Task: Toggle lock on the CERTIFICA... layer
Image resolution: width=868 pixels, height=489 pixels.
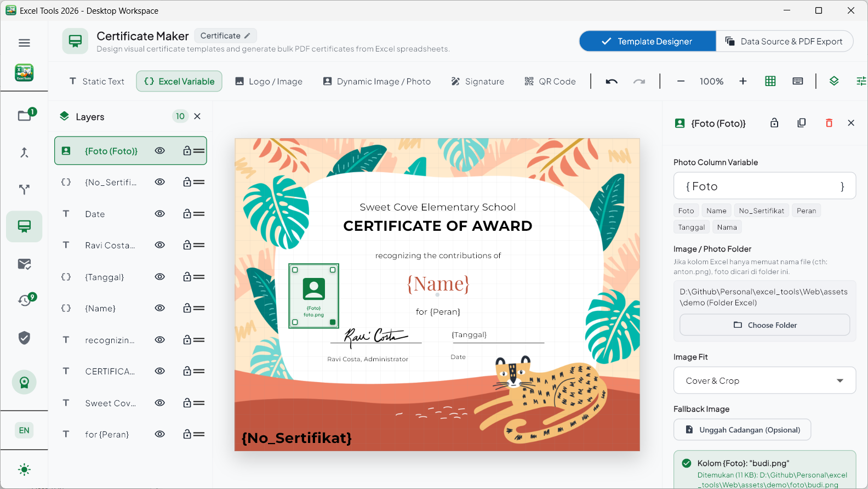Action: tap(187, 371)
